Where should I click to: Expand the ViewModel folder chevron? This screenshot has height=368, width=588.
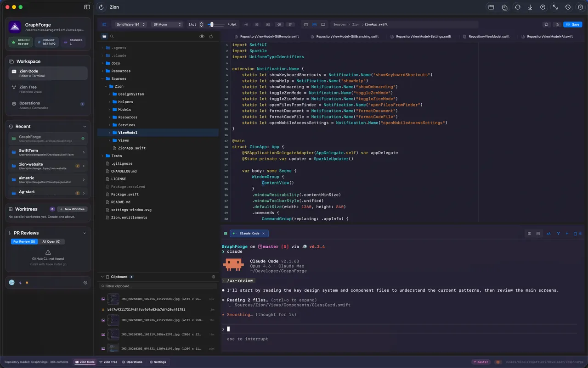coord(109,133)
